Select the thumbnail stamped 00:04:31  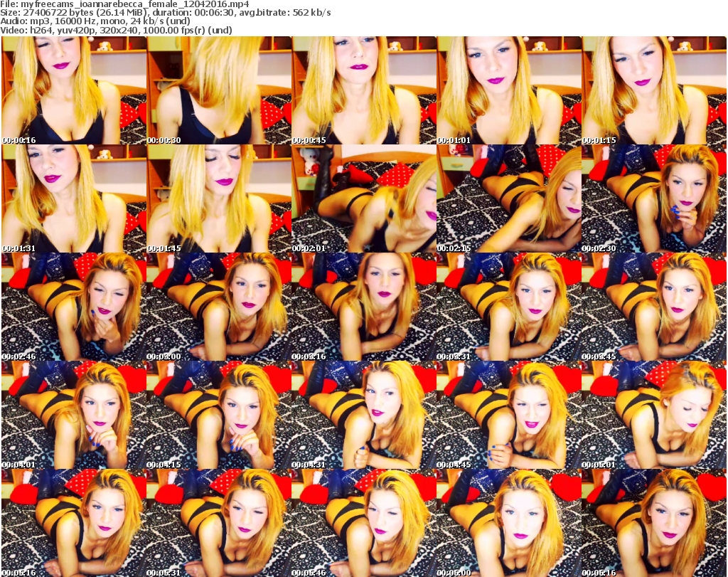point(363,415)
